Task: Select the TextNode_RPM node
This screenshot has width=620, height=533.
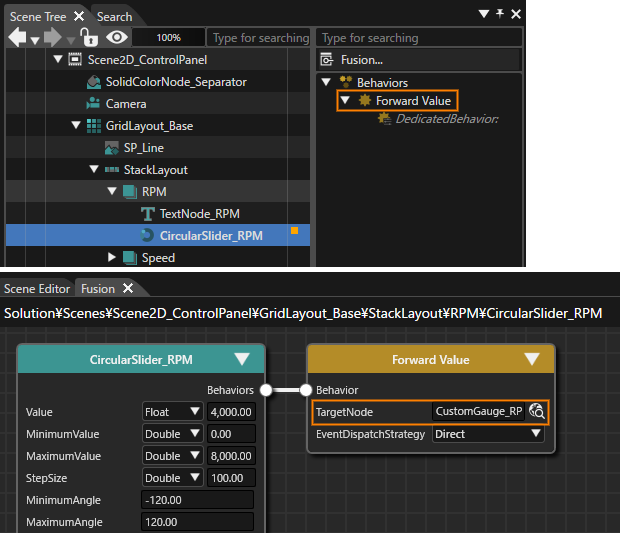Action: 158,214
